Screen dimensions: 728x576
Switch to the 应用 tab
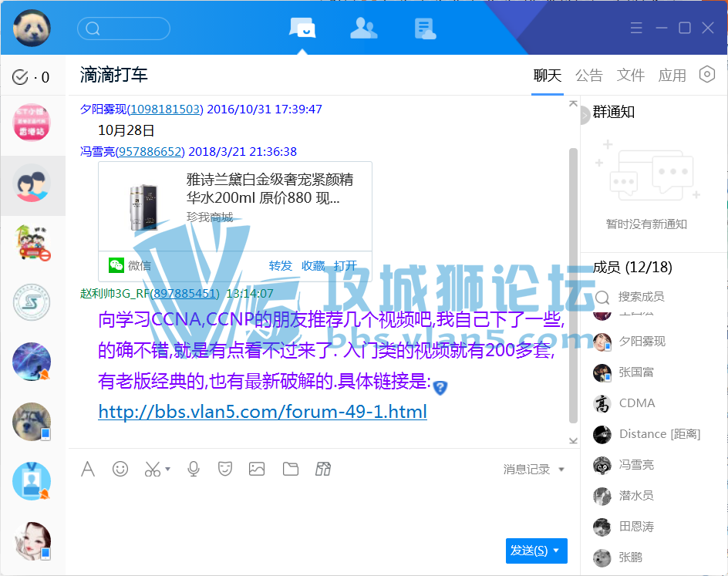pos(672,76)
